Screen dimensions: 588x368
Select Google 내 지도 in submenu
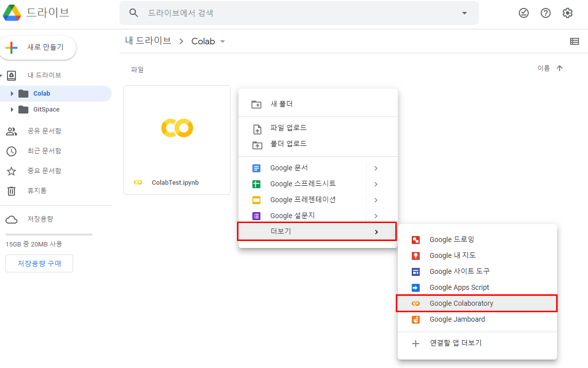tap(477, 255)
